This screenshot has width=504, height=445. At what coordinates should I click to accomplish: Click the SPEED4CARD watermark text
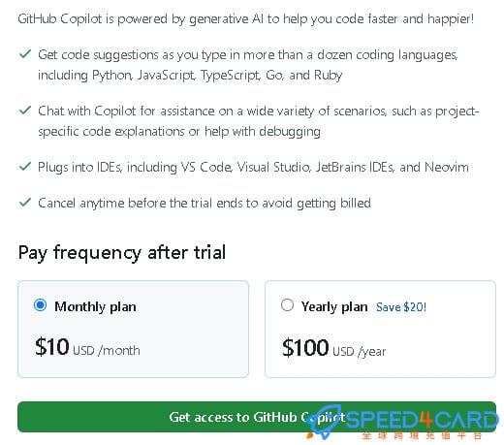click(x=422, y=420)
